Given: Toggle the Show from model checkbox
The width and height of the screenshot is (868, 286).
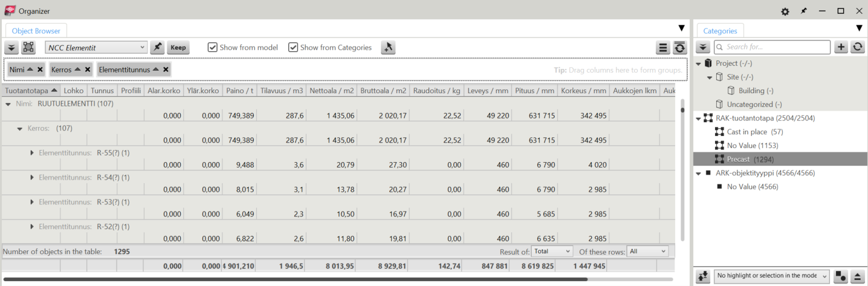Looking at the screenshot, I should pos(212,48).
